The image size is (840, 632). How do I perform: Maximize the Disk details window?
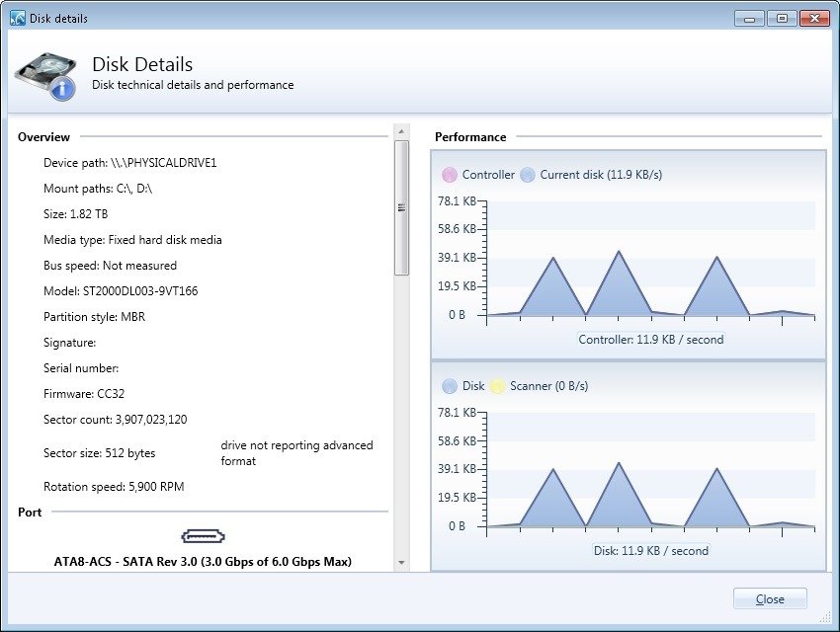tap(782, 18)
